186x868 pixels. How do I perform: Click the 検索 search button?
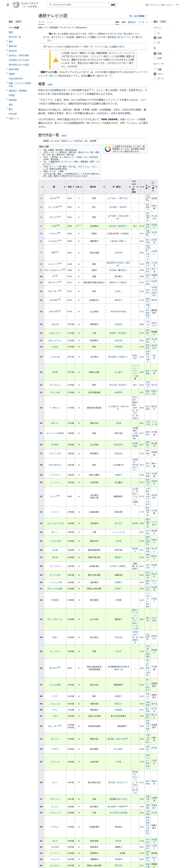(x=113, y=5)
